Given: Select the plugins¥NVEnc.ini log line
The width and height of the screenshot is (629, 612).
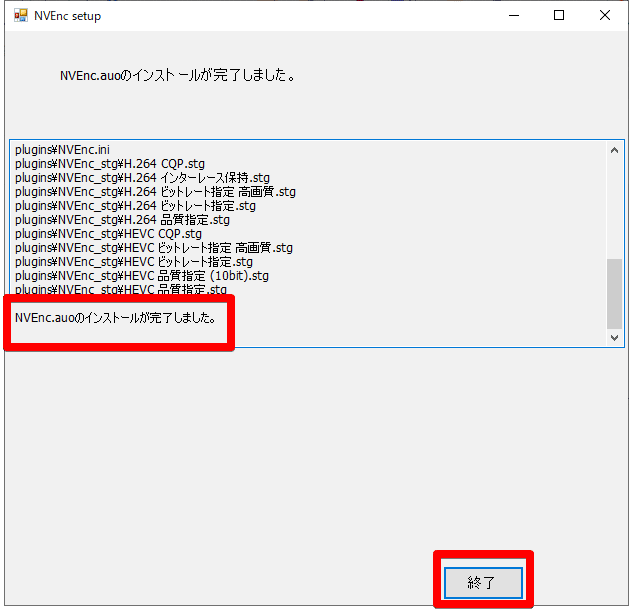Looking at the screenshot, I should pyautogui.click(x=62, y=150).
